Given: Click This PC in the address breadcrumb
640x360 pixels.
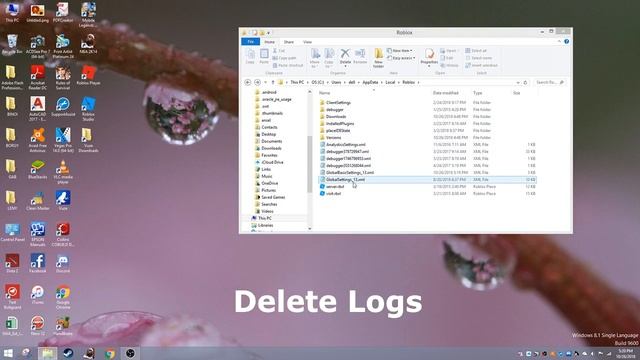Looking at the screenshot, I should 297,82.
